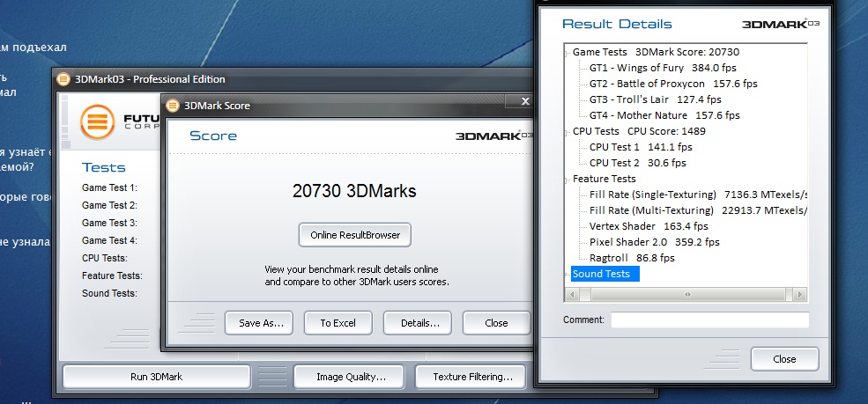The height and width of the screenshot is (404, 868).
Task: Select Pixel Shader 2.0 row
Action: [x=655, y=241]
